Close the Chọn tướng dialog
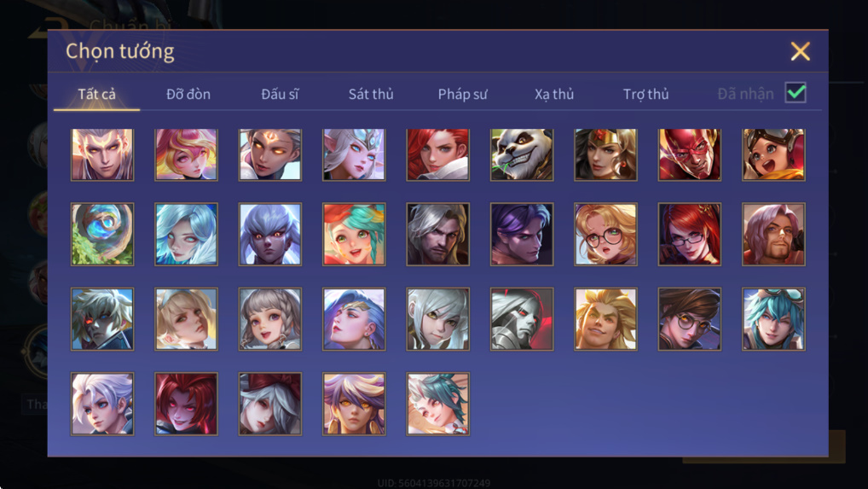868x489 pixels. (x=800, y=51)
